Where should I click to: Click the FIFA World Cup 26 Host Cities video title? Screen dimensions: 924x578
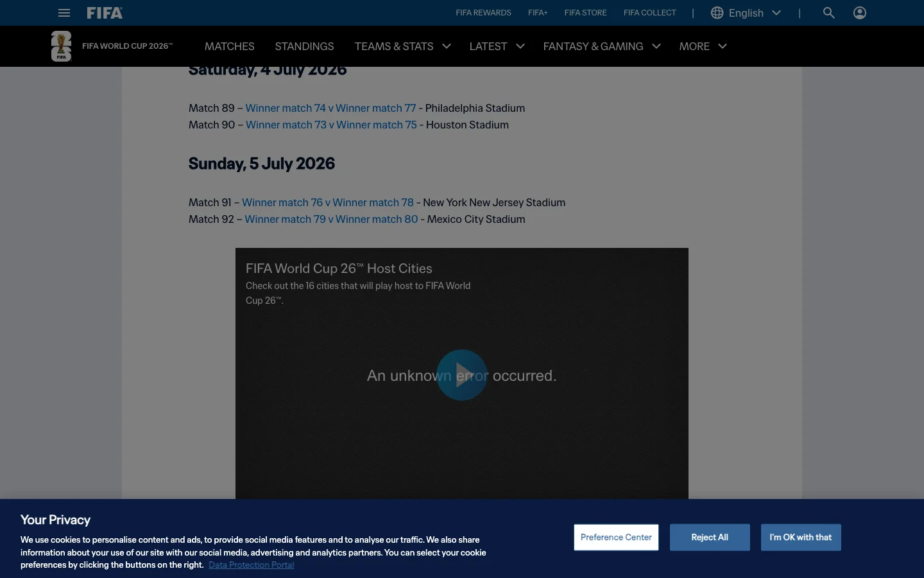(x=339, y=268)
